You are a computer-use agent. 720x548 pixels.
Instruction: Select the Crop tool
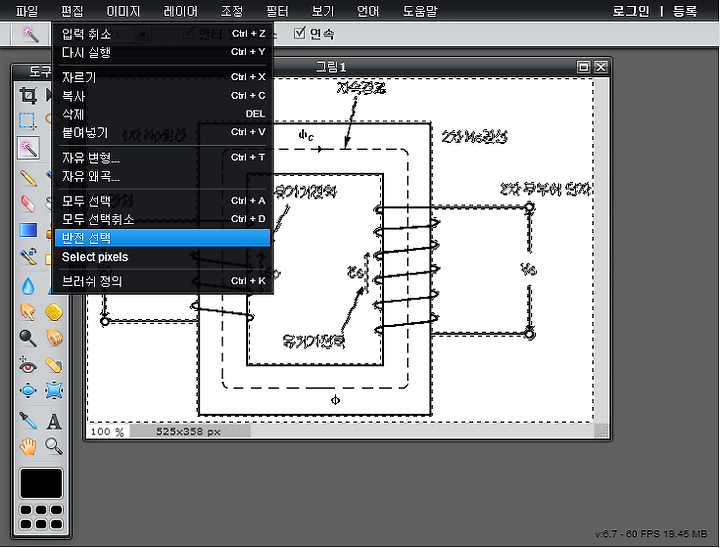pos(28,96)
